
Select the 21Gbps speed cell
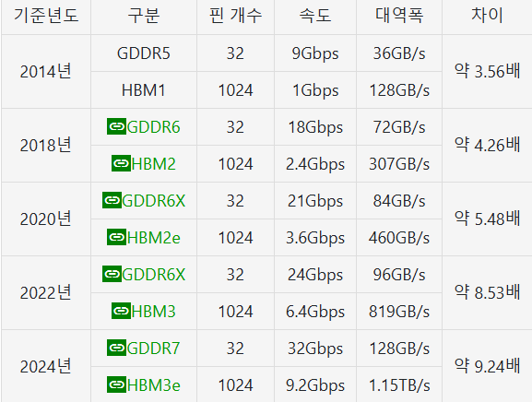tap(315, 201)
